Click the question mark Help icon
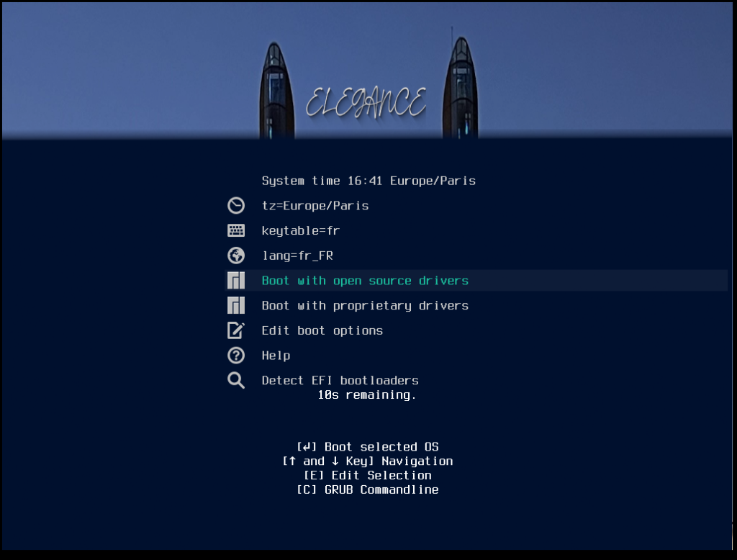Image resolution: width=737 pixels, height=560 pixels. point(236,356)
